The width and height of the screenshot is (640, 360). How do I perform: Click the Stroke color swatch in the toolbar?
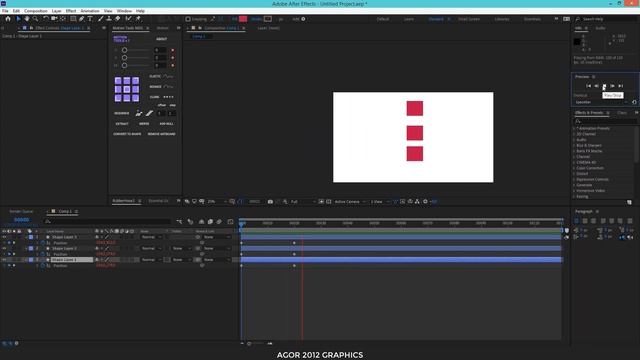click(x=268, y=19)
